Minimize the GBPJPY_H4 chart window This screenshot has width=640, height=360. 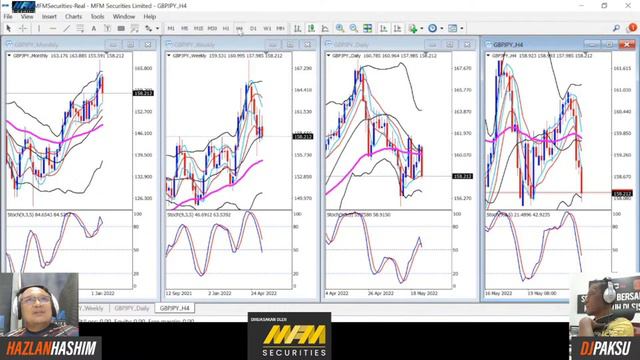(x=592, y=44)
